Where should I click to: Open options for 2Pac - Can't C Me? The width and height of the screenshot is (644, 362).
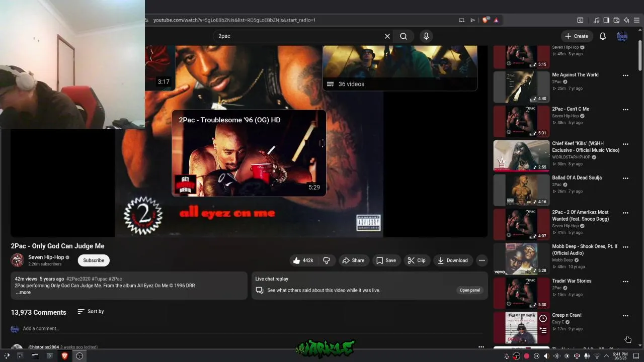click(625, 110)
